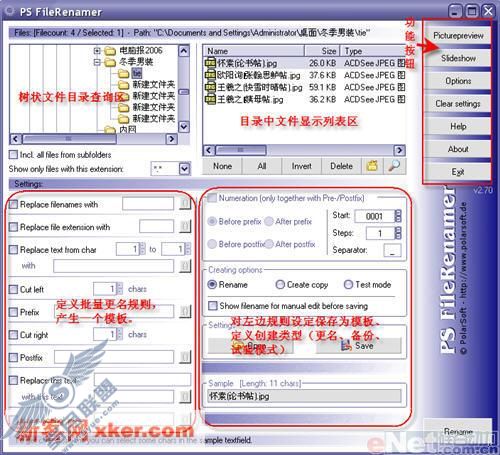The image size is (500, 455).
Task: Click the JPEG icon of 王羲之麒母帖.jpg
Action: tap(210, 99)
